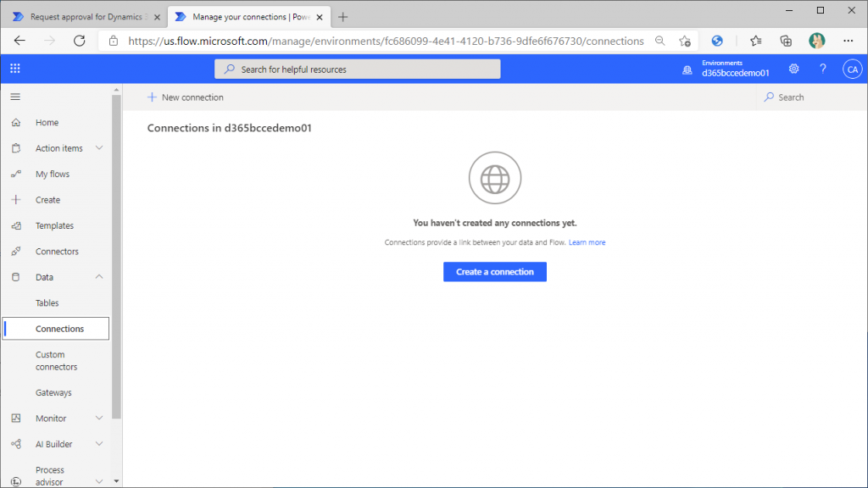
Task: Open browser Settings and more ellipsis
Action: (x=848, y=41)
